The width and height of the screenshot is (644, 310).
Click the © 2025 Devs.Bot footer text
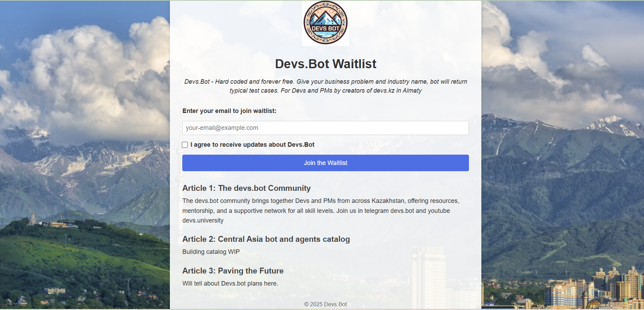pyautogui.click(x=326, y=304)
